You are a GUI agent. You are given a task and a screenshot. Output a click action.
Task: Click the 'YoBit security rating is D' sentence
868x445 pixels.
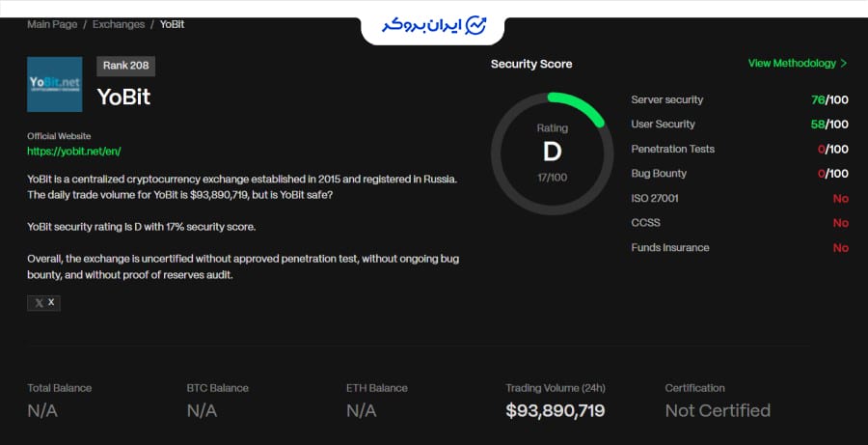click(141, 227)
